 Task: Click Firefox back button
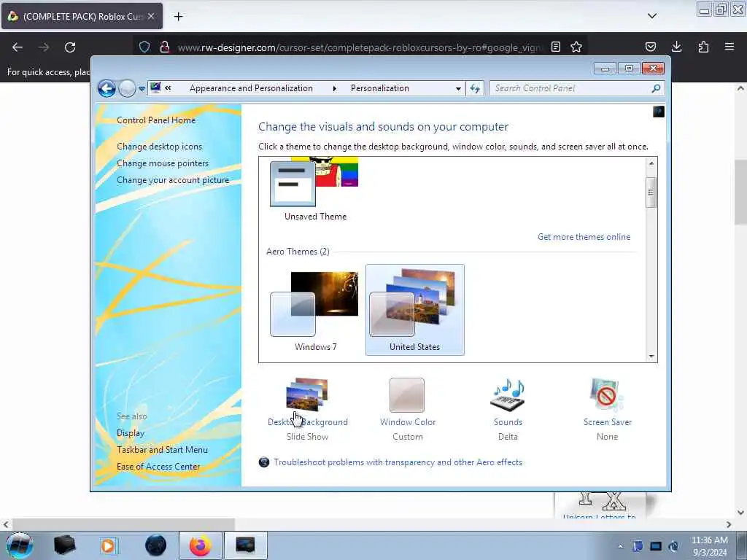click(x=18, y=47)
